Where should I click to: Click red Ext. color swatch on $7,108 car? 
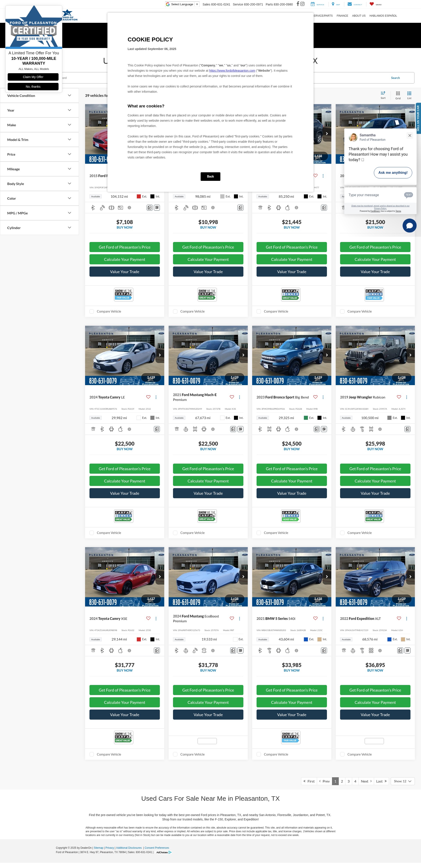139,196
